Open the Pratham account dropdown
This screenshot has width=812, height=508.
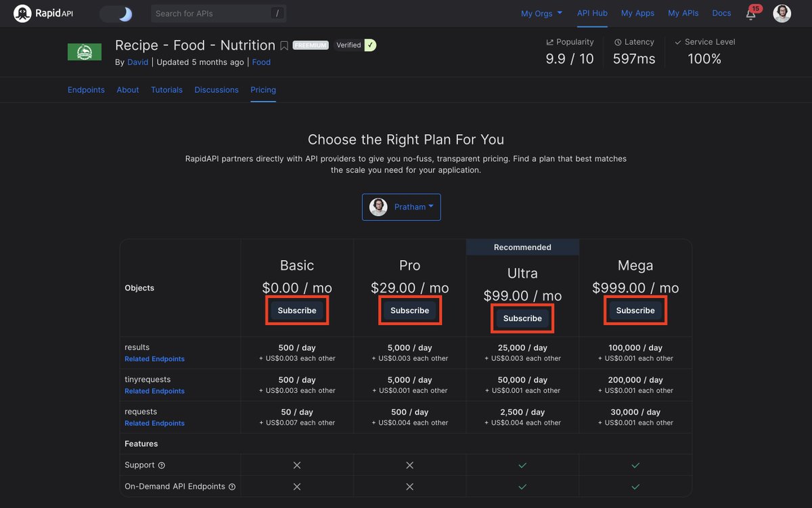click(401, 207)
